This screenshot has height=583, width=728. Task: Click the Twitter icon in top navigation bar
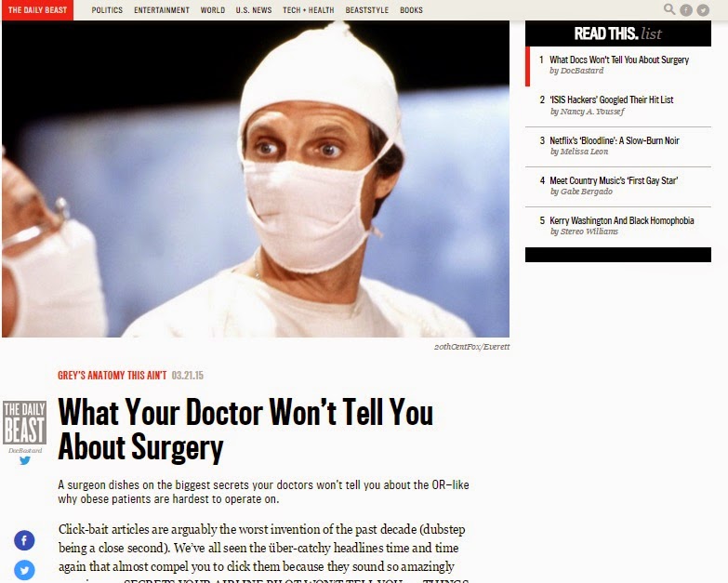pyautogui.click(x=703, y=9)
